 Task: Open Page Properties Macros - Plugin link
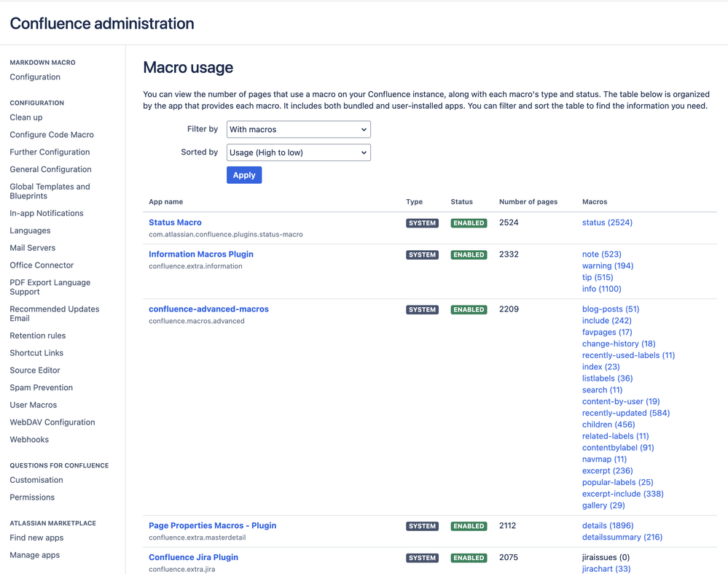pos(212,526)
